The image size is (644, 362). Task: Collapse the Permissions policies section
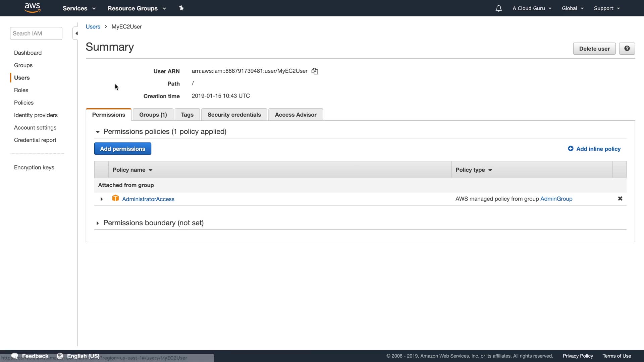[x=98, y=132]
